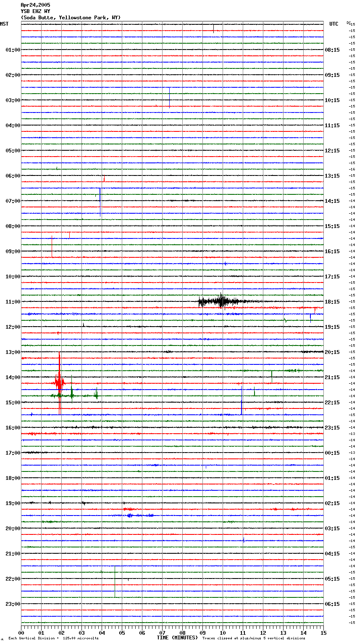This screenshot has height=644, width=357.
Task: Click minute 00 tick on bottom axis
Action: pyautogui.click(x=21, y=633)
